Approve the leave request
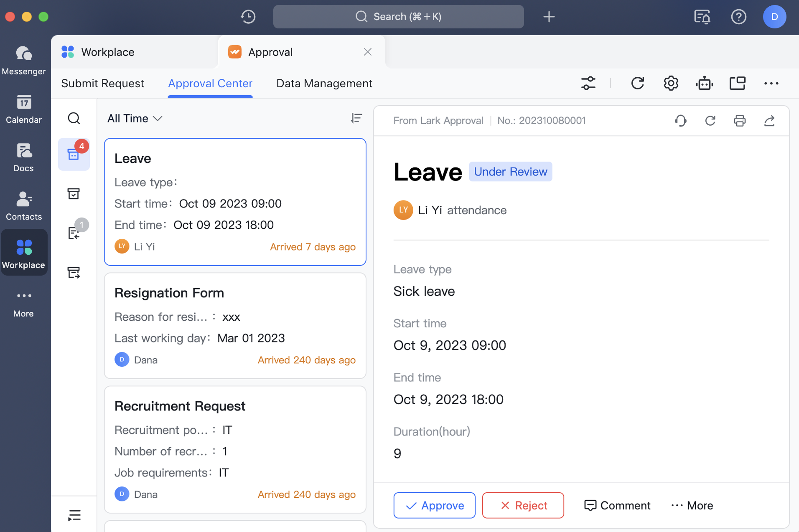This screenshot has height=532, width=799. pos(434,505)
